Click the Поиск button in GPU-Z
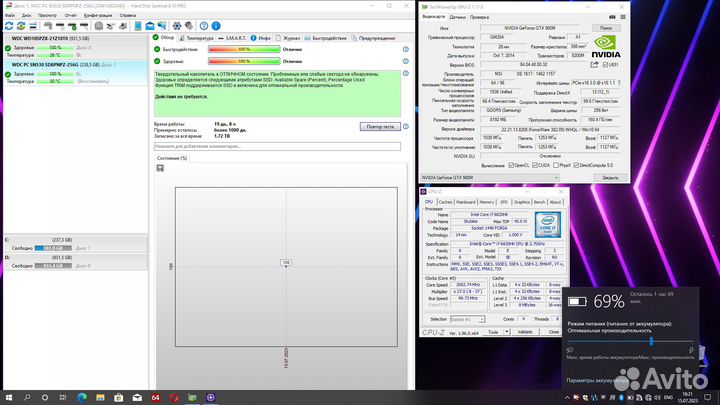Image resolution: width=720 pixels, height=405 pixels. click(606, 28)
